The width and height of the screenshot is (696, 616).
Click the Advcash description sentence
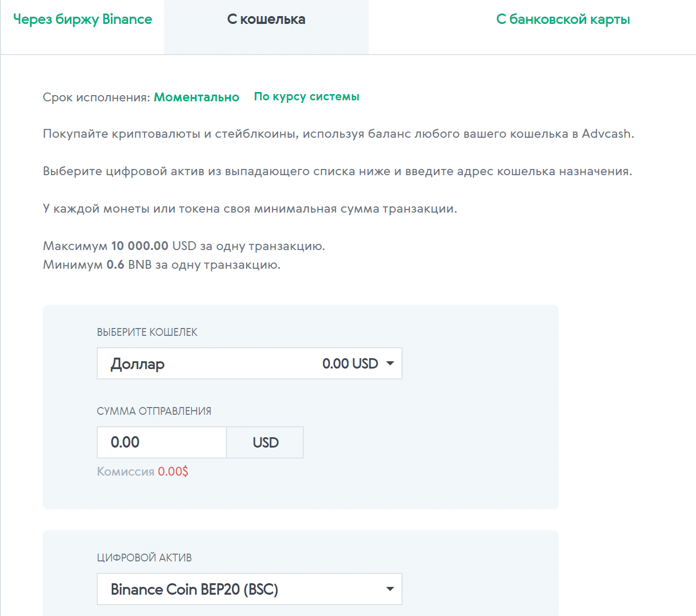click(338, 134)
